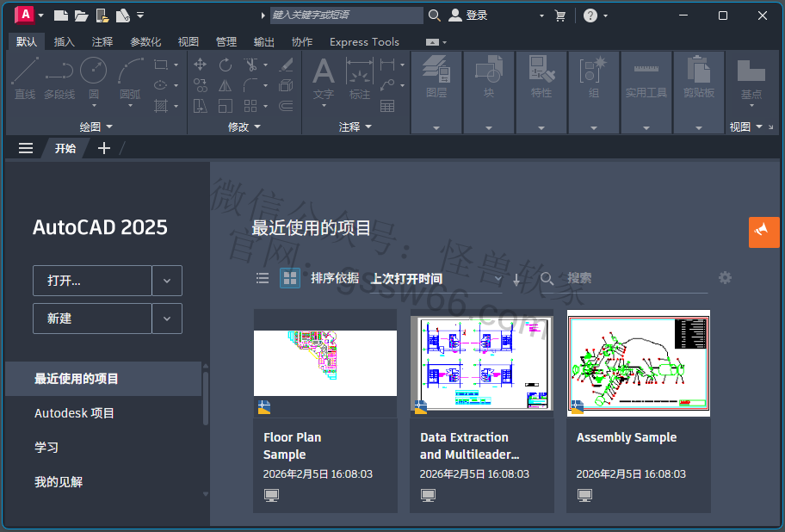This screenshot has width=785, height=532.
Task: Click the AutoCAD application logo button
Action: tap(25, 15)
